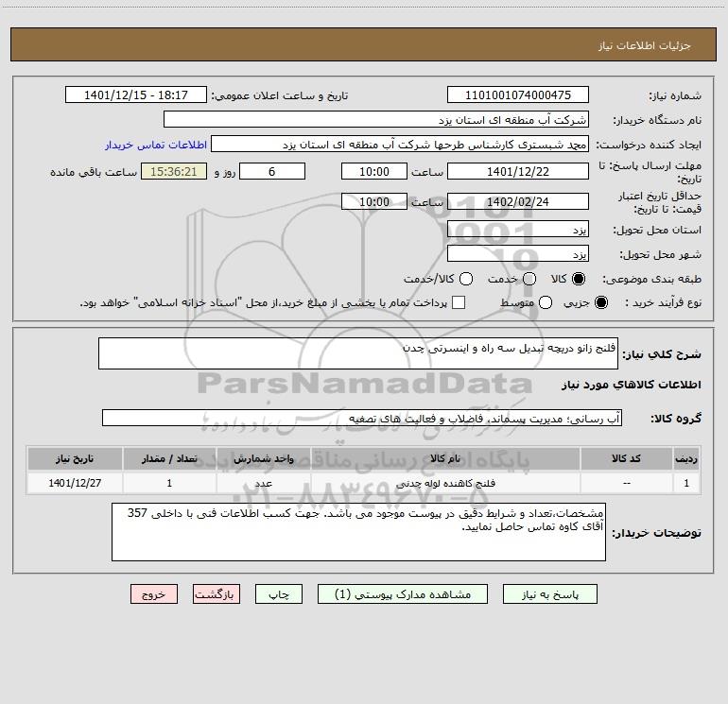Select the کالا radio button

coord(578,279)
